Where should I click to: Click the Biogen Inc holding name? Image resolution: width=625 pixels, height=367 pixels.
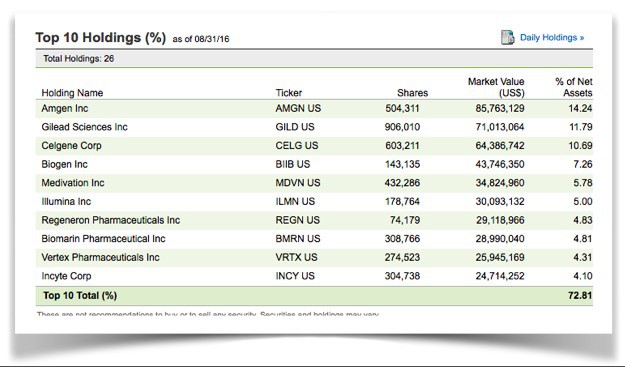(x=64, y=164)
